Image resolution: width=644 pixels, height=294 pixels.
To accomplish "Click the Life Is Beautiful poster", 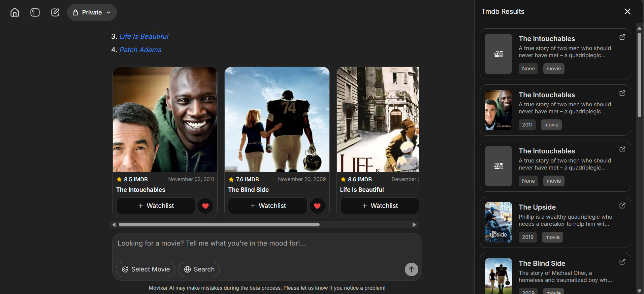I will coord(378,119).
